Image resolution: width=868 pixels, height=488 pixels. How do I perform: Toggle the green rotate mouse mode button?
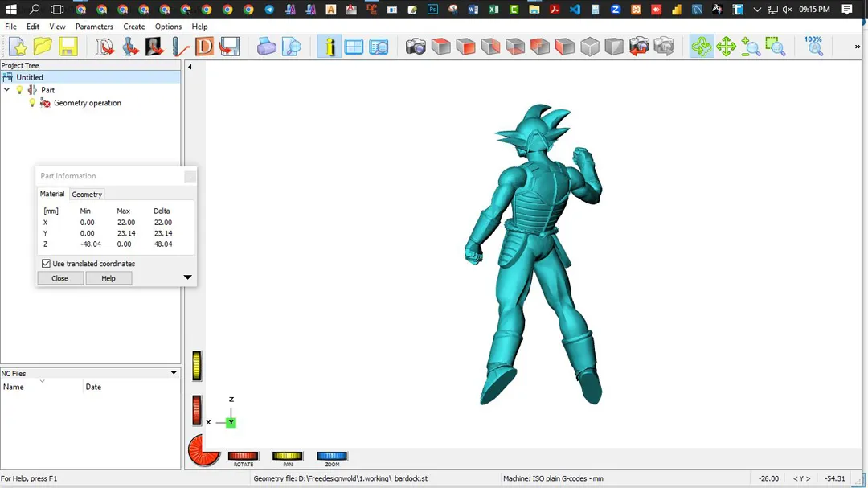702,47
